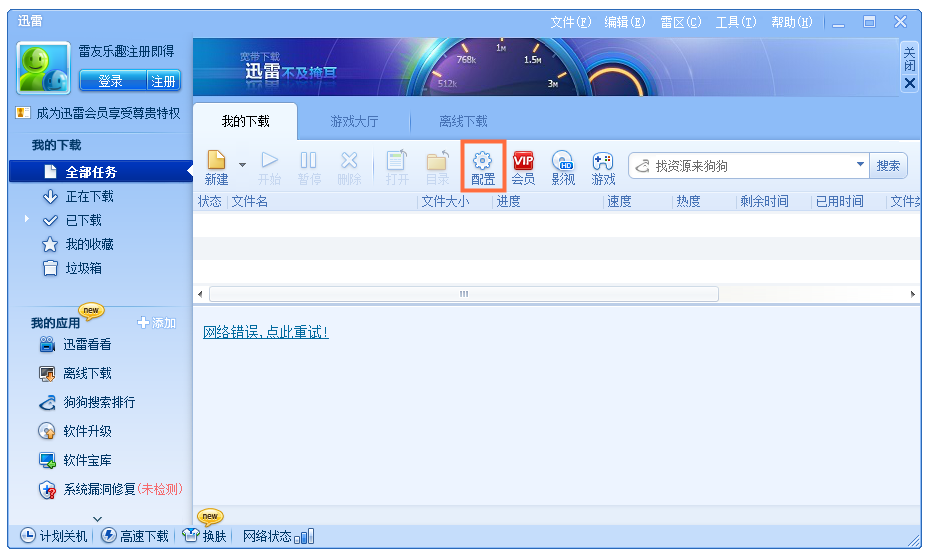Screen dimensions: 933x552
Task: Open the search box dropdown arrow
Action: point(860,164)
